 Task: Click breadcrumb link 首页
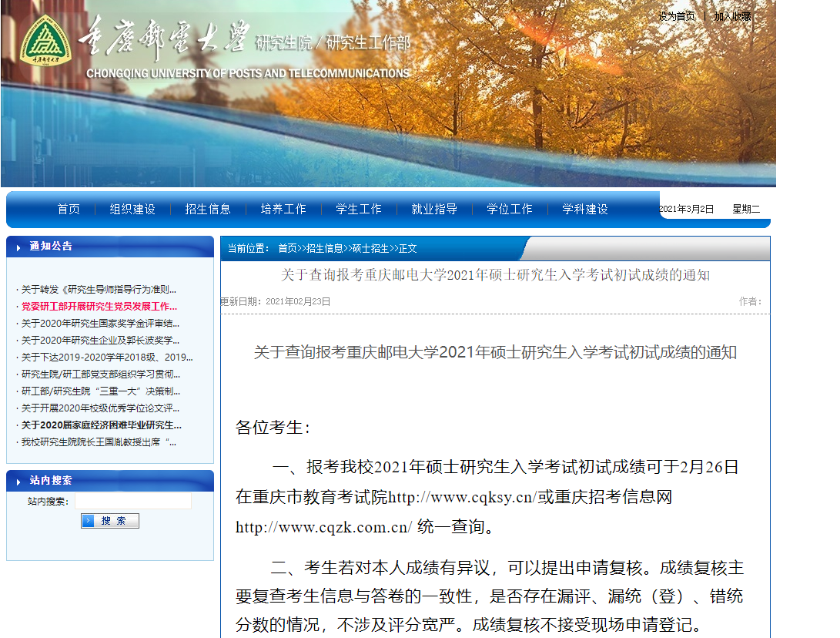click(x=287, y=248)
